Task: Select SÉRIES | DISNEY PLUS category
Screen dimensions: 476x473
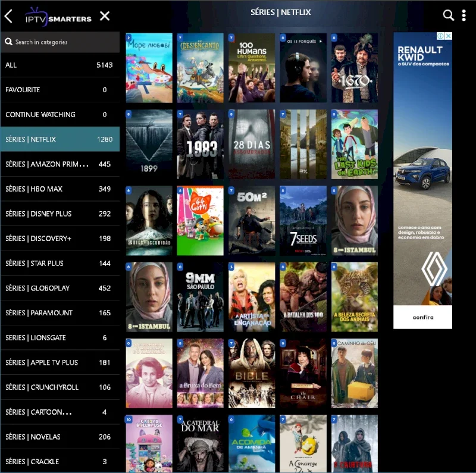Action: (x=60, y=214)
